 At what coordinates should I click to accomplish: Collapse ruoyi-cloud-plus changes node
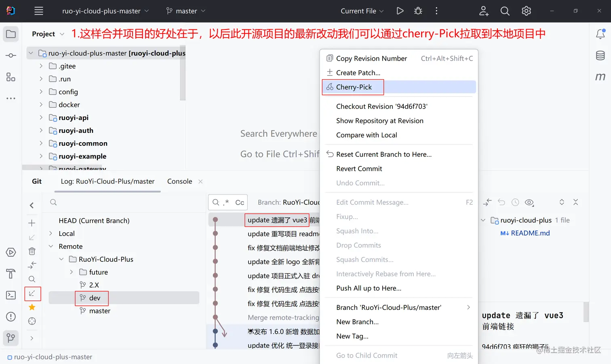coord(483,220)
